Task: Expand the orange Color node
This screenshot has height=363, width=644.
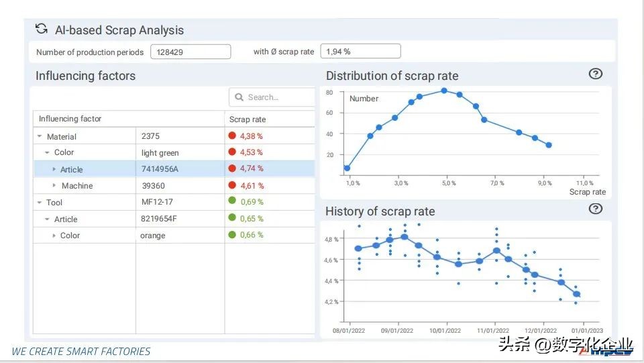Action: (54, 236)
